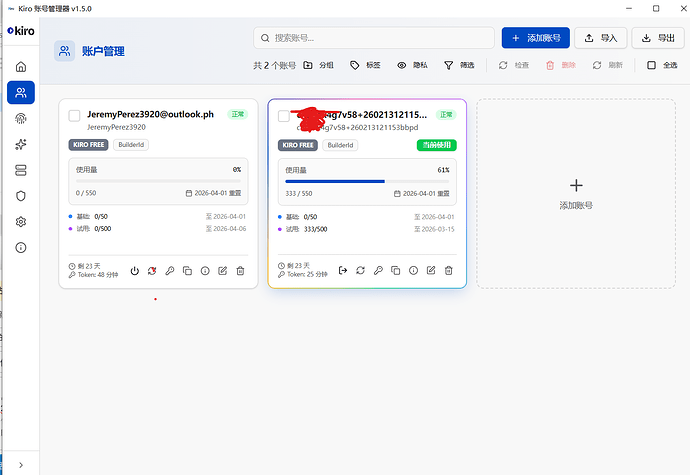Screen dimensions: 690x475
Task: Open the 分组 group menu
Action: pyautogui.click(x=319, y=65)
